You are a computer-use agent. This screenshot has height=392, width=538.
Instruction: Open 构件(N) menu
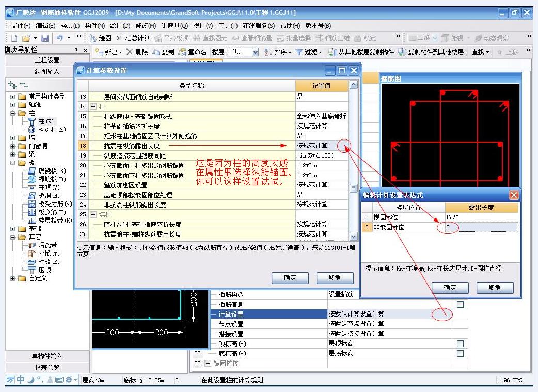[x=95, y=26]
